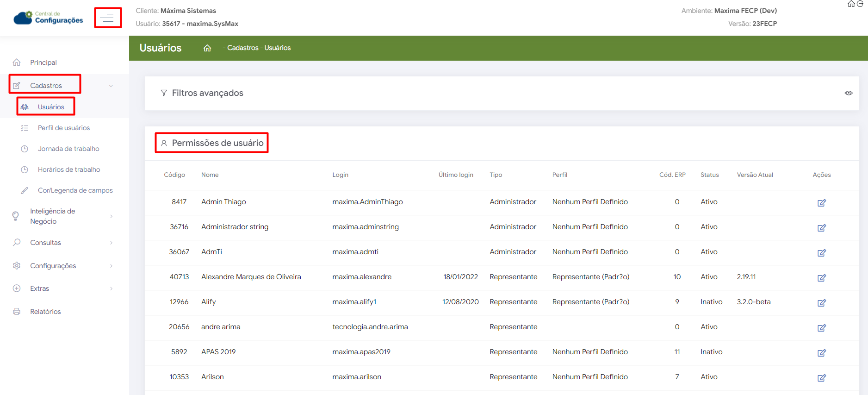Screen dimensions: 868x395
Task: Open edit action for Alify
Action: [x=821, y=303]
